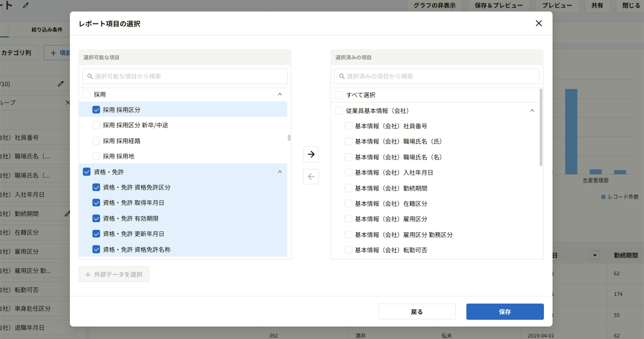Click the 酒井 cell in the background table
Image resolution: width=644 pixels, height=339 pixels.
point(361,336)
